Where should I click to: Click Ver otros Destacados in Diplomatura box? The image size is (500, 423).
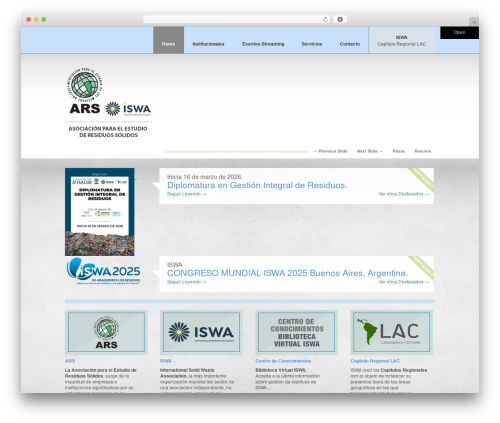[x=404, y=194]
